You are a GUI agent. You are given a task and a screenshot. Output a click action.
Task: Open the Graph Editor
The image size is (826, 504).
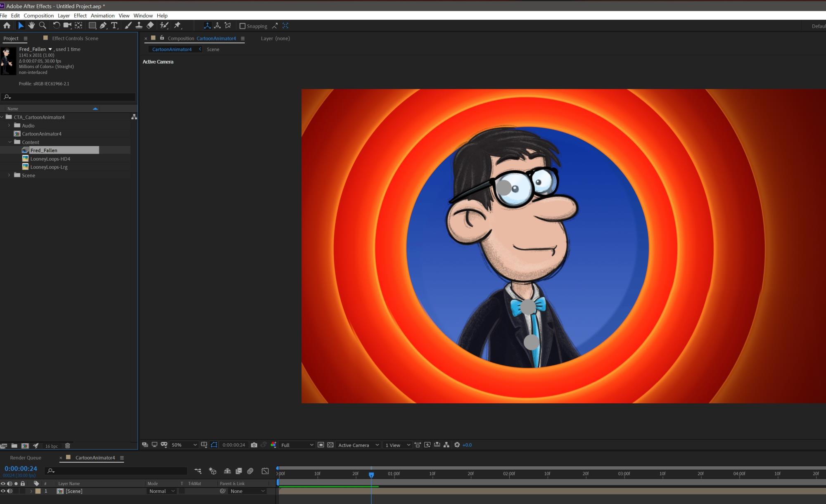click(265, 471)
